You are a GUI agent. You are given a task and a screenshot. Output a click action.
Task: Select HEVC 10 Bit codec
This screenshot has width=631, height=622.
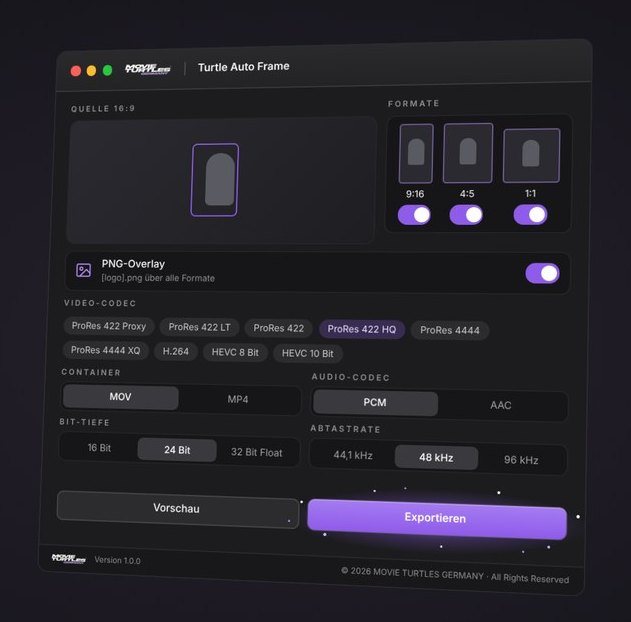[x=308, y=354]
